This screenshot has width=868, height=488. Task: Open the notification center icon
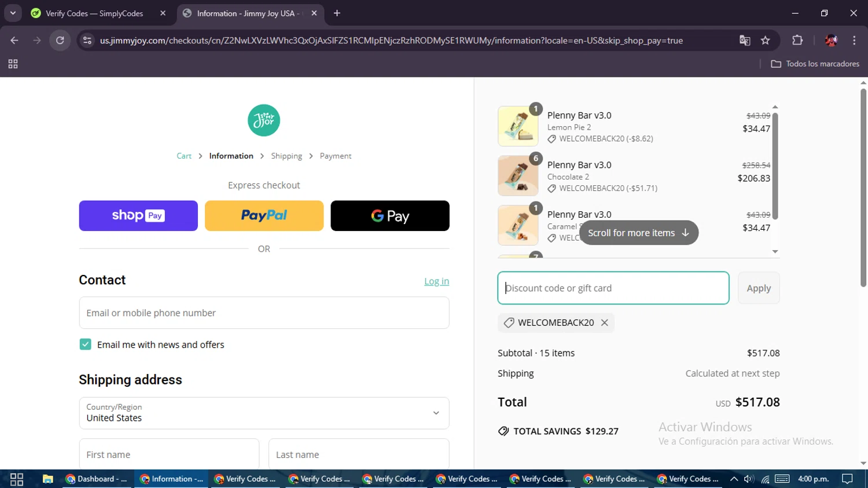[x=848, y=479]
